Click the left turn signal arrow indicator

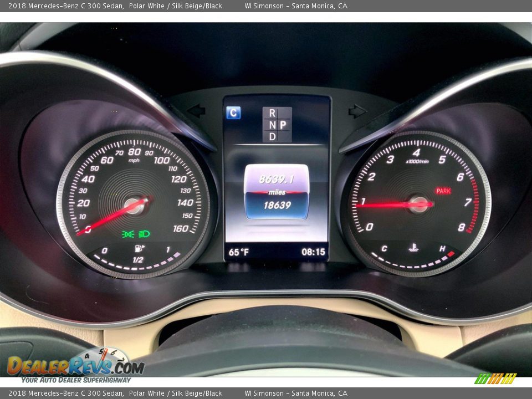197,111
